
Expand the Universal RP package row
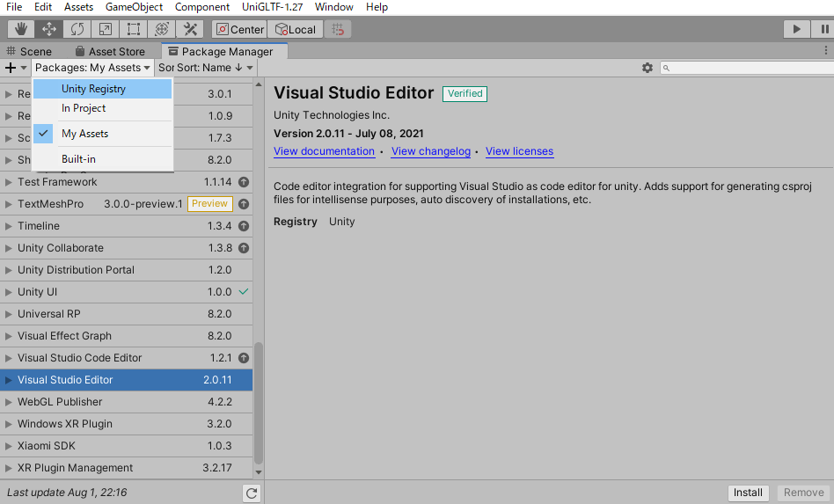point(9,314)
